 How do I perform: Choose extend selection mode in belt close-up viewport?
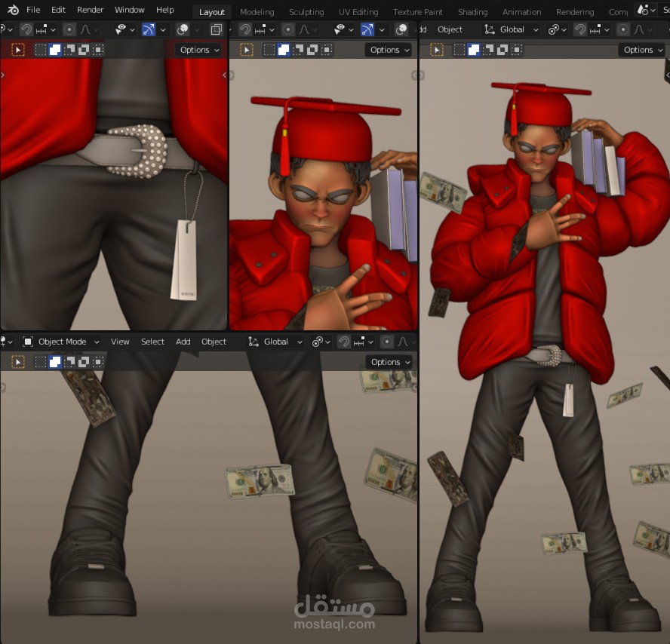tap(54, 50)
